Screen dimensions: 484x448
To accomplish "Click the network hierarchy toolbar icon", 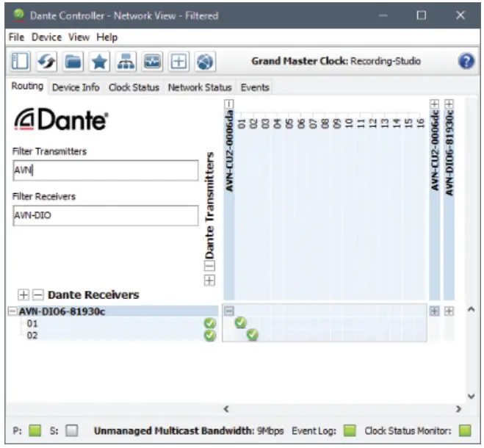I will [126, 62].
